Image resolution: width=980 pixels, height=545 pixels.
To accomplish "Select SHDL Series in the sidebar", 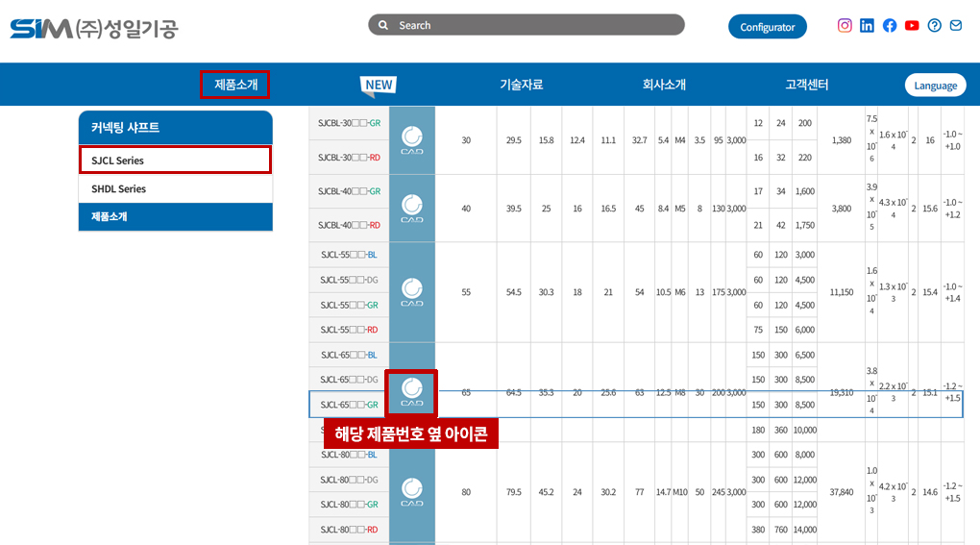I will point(119,189).
